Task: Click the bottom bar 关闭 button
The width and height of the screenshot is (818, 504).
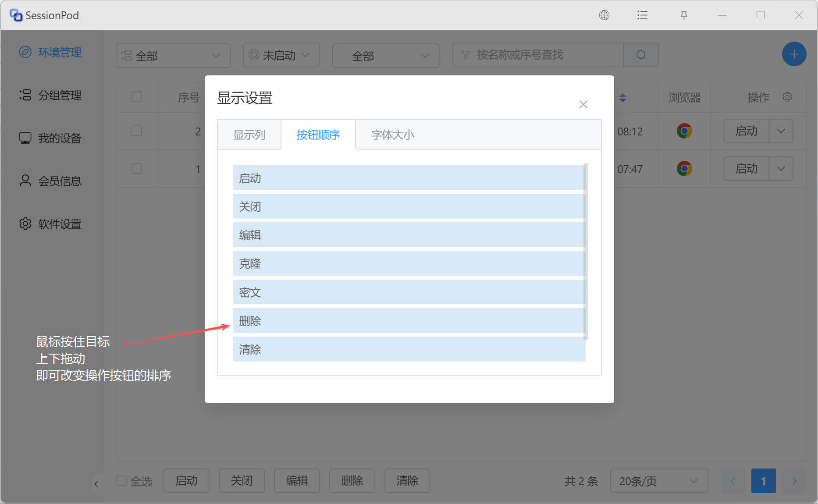Action: tap(242, 481)
